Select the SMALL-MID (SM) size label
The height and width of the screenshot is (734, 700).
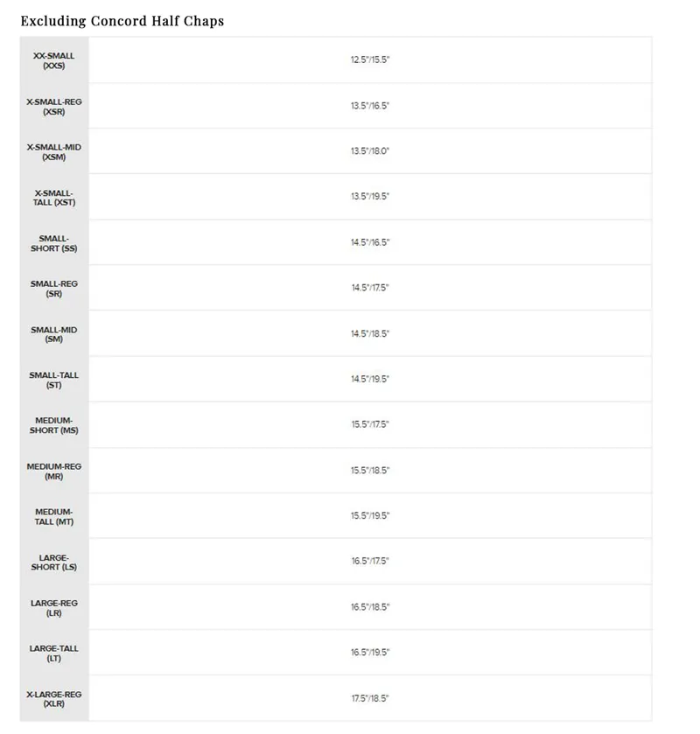[x=54, y=334]
